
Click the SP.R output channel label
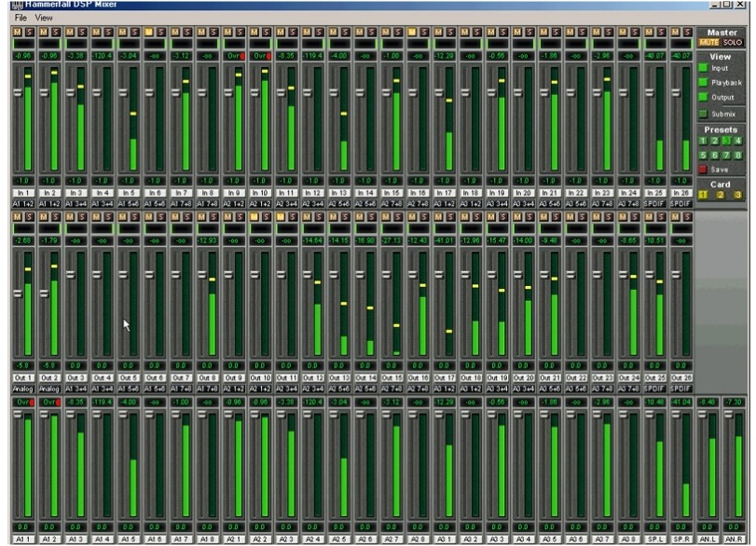coord(680,539)
